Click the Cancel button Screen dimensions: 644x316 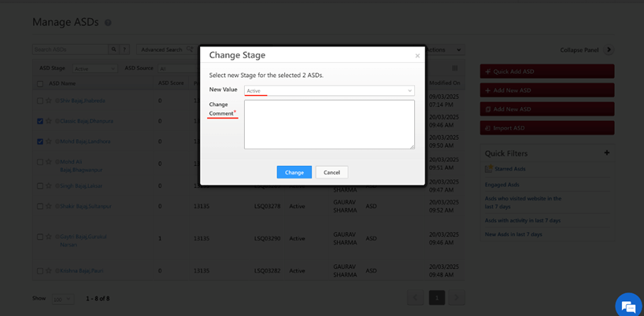pyautogui.click(x=331, y=172)
